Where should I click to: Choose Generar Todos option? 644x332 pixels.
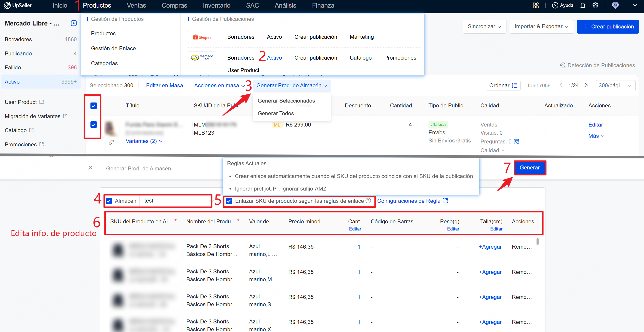pyautogui.click(x=276, y=113)
